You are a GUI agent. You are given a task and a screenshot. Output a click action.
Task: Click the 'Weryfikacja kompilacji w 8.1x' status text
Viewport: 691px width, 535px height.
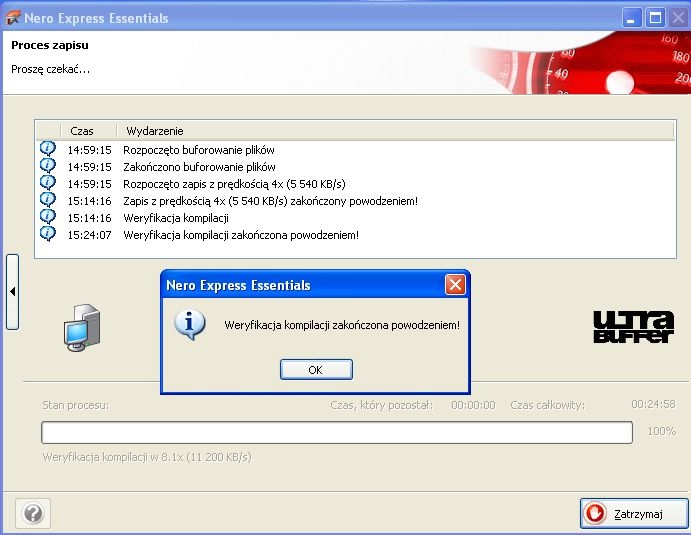(x=147, y=457)
